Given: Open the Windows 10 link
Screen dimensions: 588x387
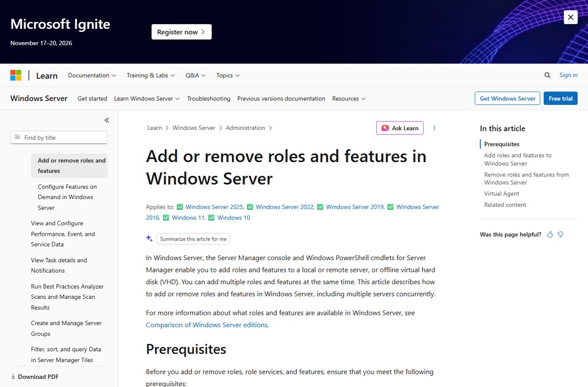Looking at the screenshot, I should tap(234, 218).
